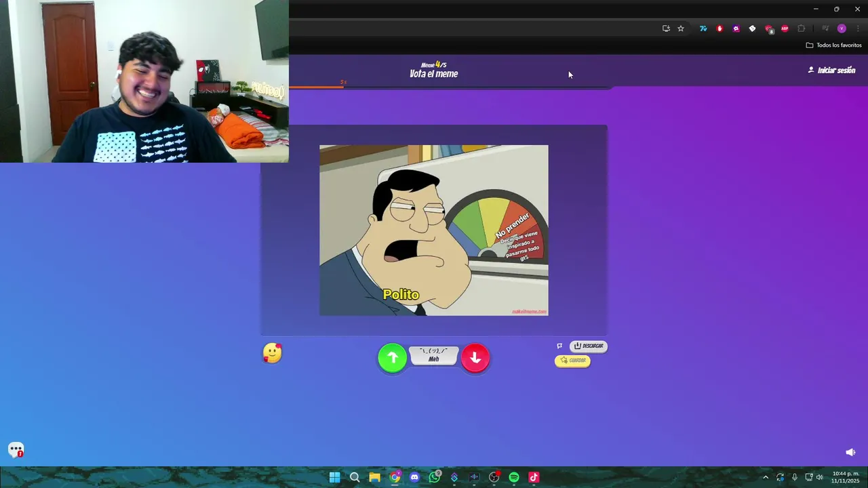Open Chrome's three-dot menu
Viewport: 868px width, 488px height.
pyautogui.click(x=858, y=28)
